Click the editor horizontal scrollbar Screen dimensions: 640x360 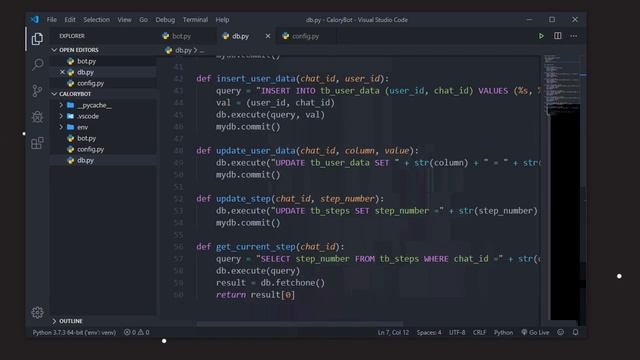pyautogui.click(x=300, y=324)
